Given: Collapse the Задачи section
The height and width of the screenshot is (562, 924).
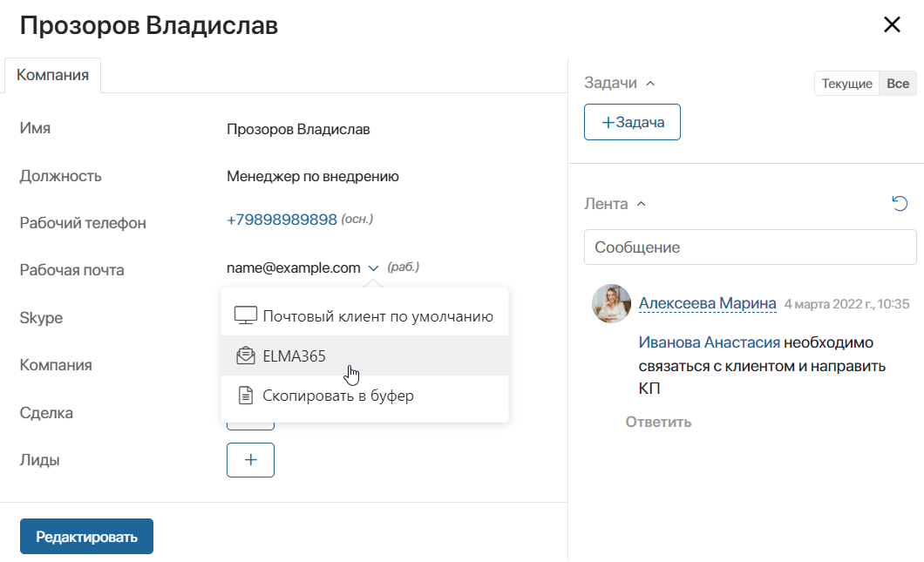Looking at the screenshot, I should [650, 84].
